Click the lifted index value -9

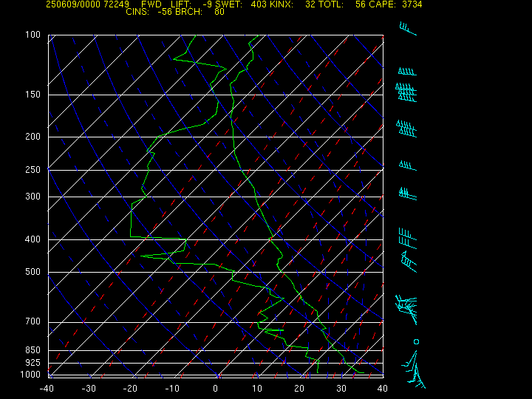click(x=207, y=4)
